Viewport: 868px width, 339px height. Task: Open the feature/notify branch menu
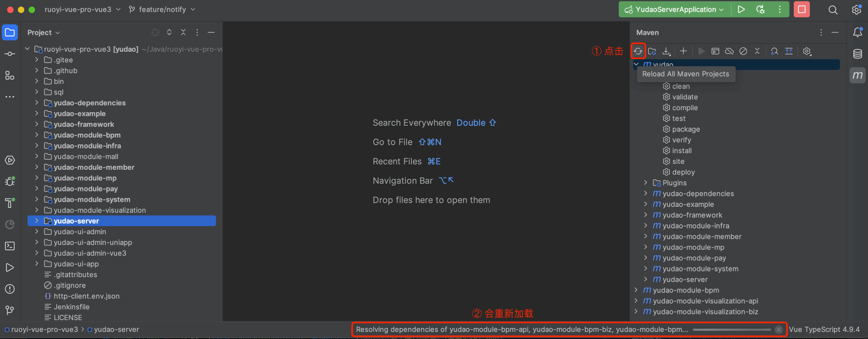162,10
